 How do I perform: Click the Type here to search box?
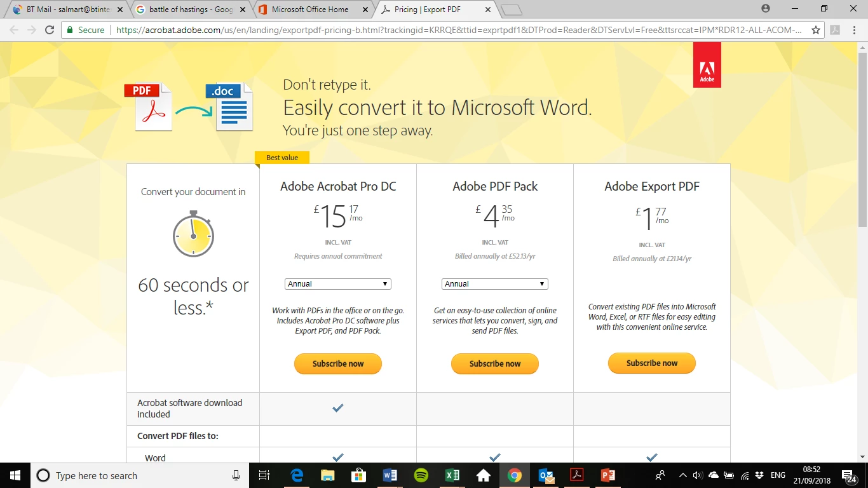(x=139, y=475)
